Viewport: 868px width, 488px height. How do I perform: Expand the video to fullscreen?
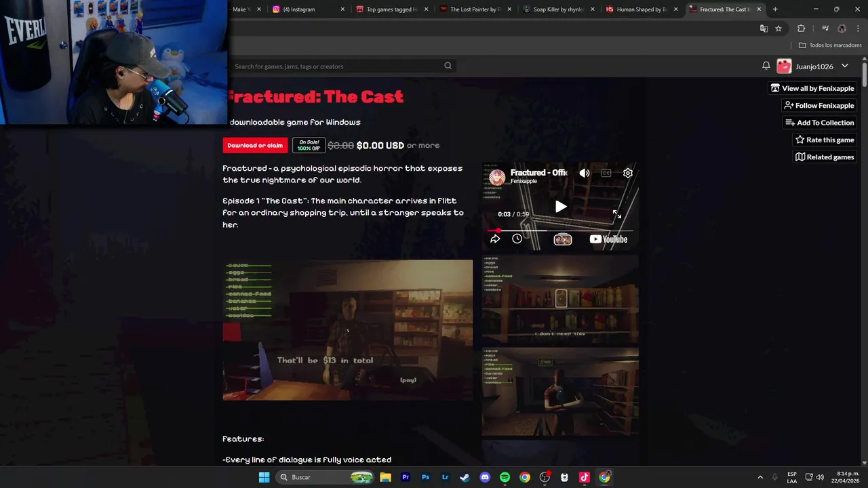[616, 214]
